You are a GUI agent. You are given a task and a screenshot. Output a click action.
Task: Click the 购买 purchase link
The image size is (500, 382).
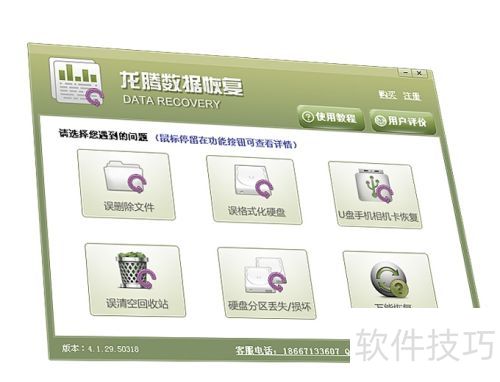click(387, 95)
